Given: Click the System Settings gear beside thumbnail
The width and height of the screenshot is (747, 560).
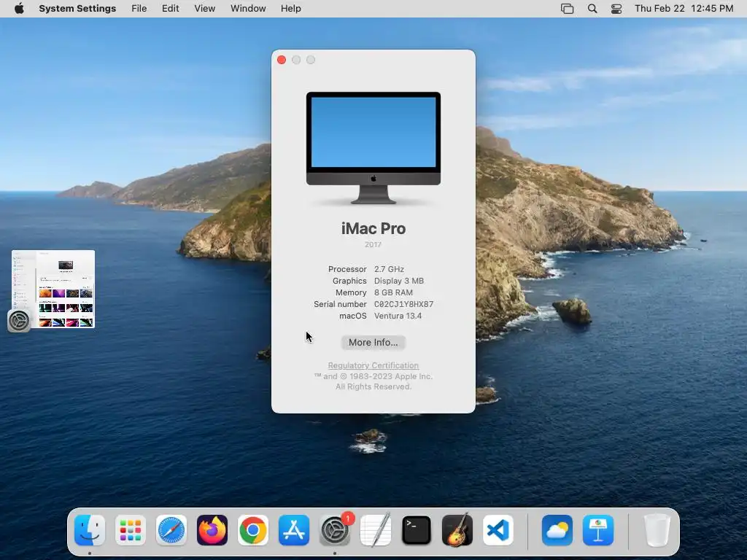Looking at the screenshot, I should (x=19, y=321).
